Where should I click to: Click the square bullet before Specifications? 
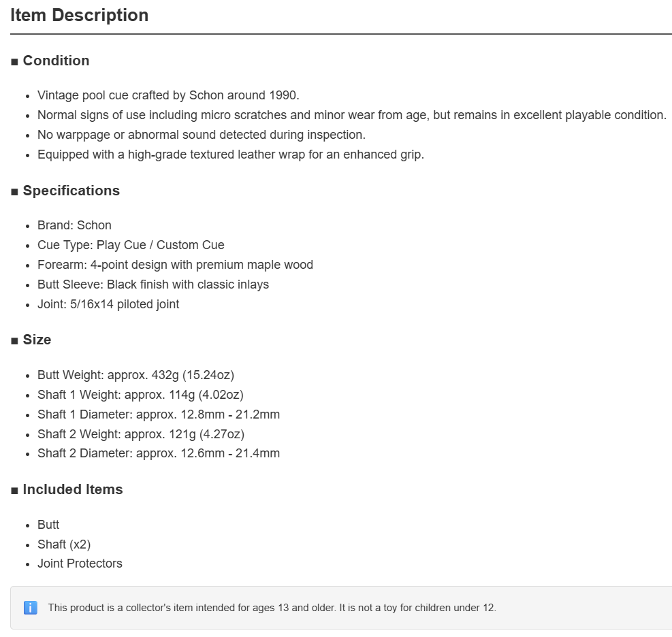pos(14,192)
